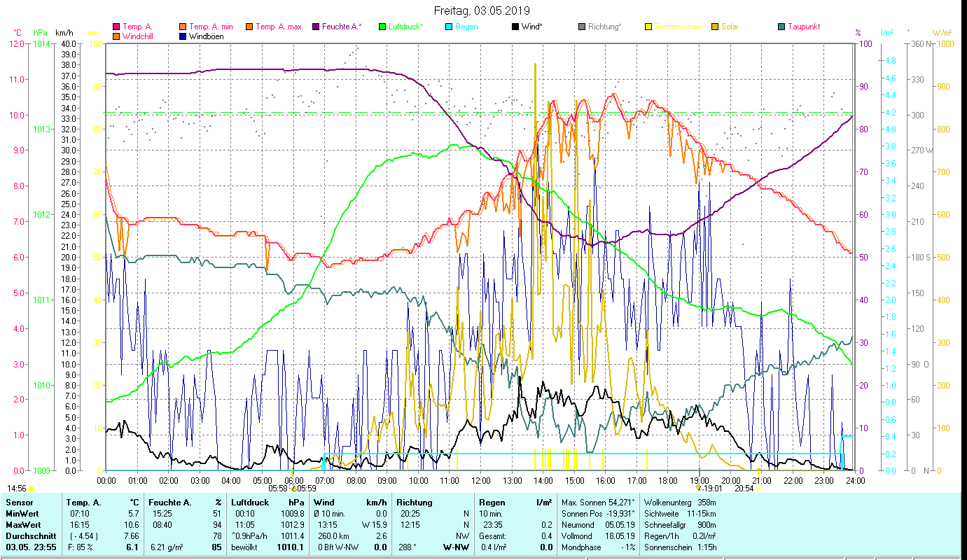Click the Luftdruck column header in table
This screenshot has width=967, height=560.
pyautogui.click(x=249, y=503)
